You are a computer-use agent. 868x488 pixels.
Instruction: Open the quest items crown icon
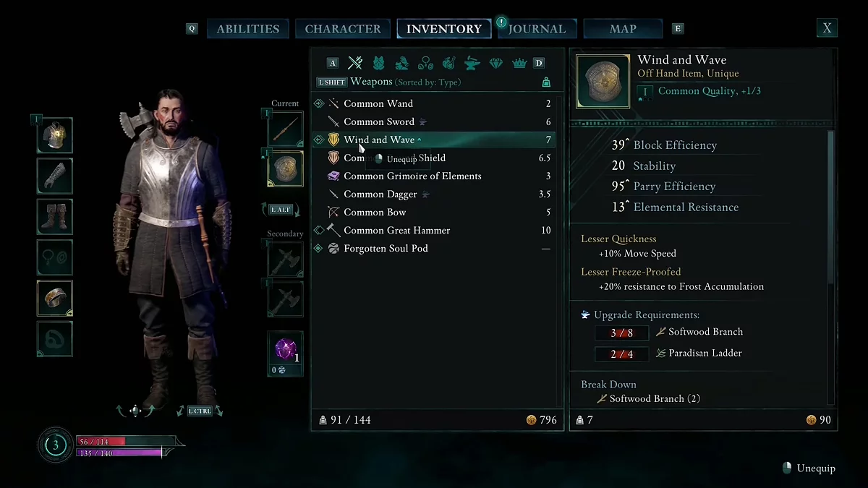519,63
